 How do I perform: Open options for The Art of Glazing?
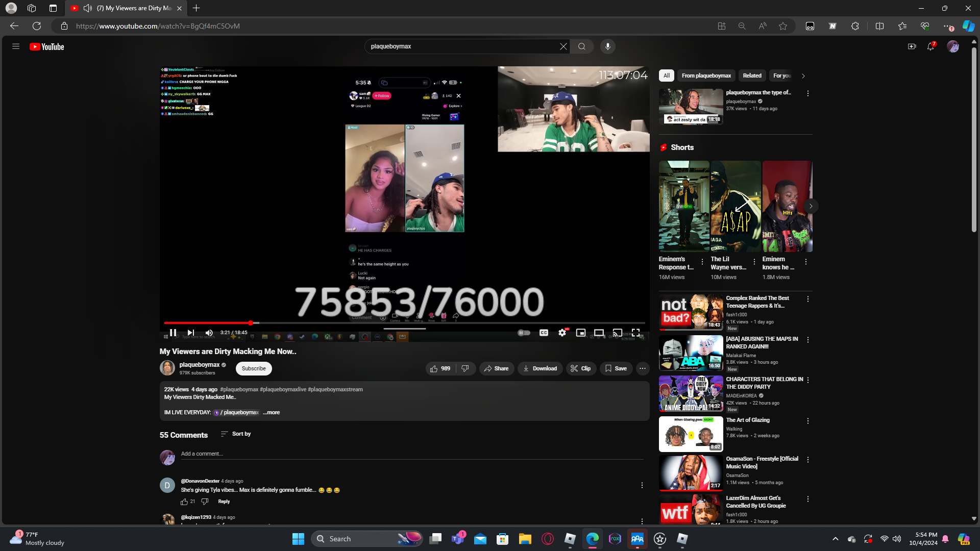tap(807, 421)
